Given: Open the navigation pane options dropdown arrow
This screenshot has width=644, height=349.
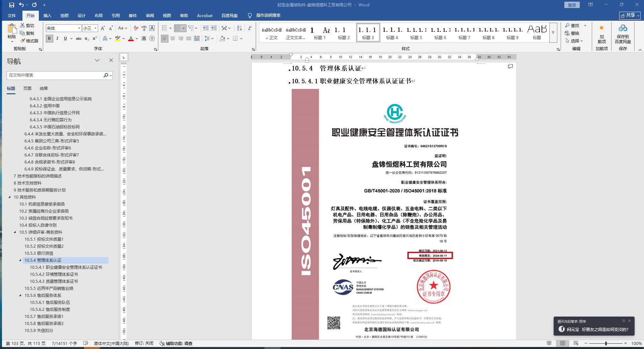Looking at the screenshot, I should click(97, 61).
